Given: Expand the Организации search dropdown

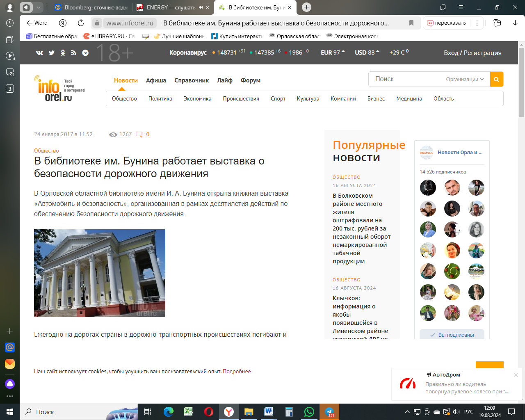Looking at the screenshot, I should pos(465,80).
